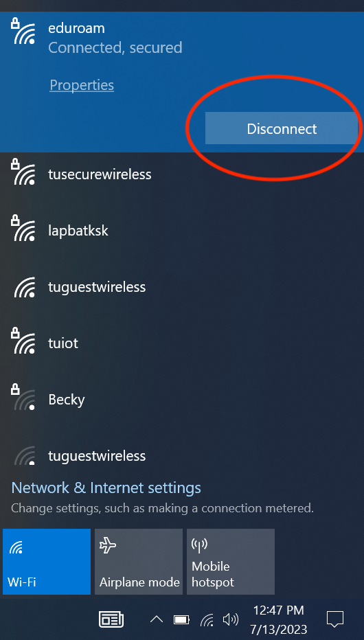364x640 pixels.
Task: Select the lapbatksk network entry
Action: [182, 231]
